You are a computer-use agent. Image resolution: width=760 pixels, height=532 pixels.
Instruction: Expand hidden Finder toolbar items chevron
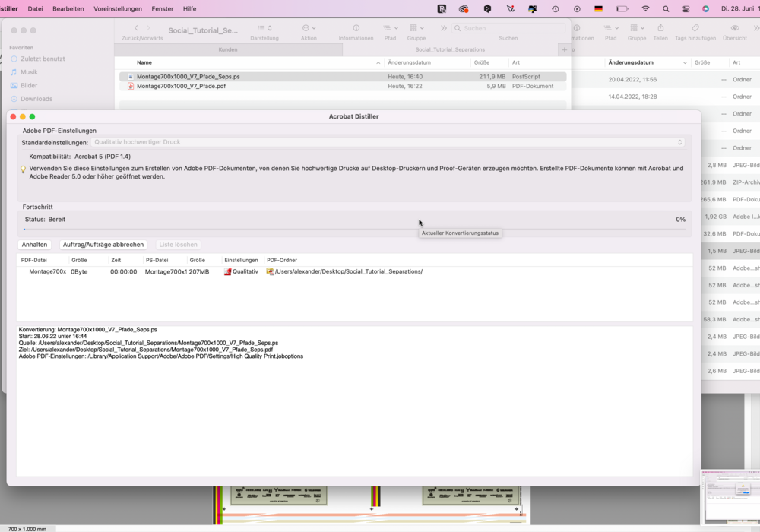click(444, 28)
